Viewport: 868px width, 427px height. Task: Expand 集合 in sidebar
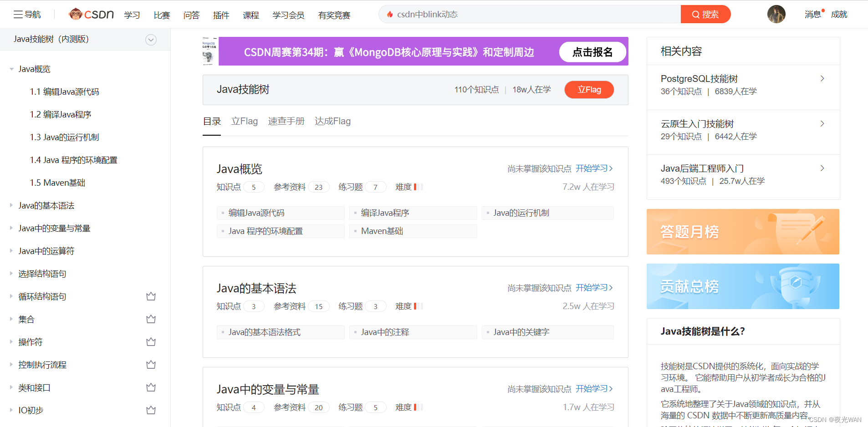[11, 319]
